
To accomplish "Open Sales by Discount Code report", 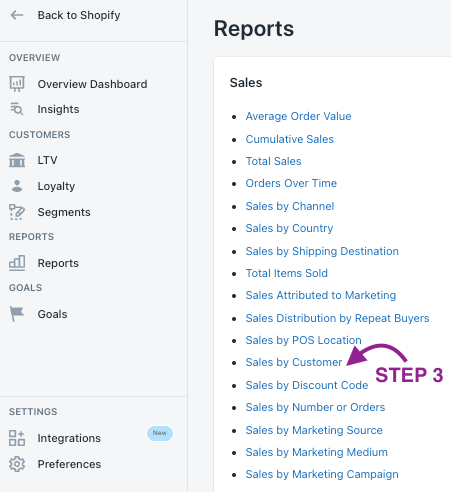I will coord(307,385).
